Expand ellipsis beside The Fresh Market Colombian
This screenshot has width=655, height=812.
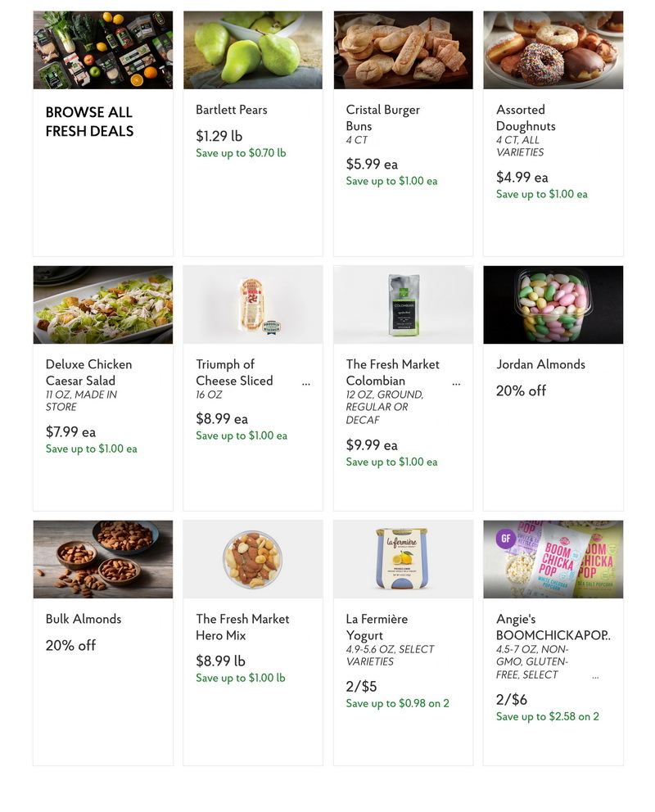(456, 384)
